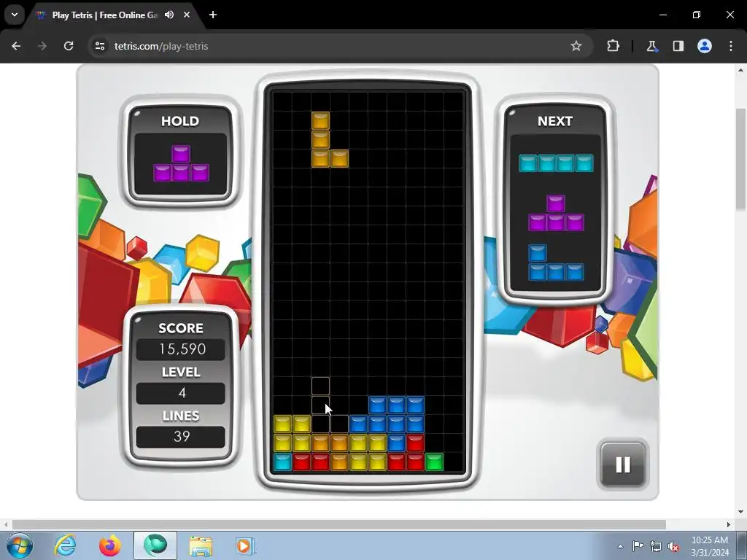Viewport: 747px width, 560px height.
Task: Click the scroll right arrow
Action: 729,524
